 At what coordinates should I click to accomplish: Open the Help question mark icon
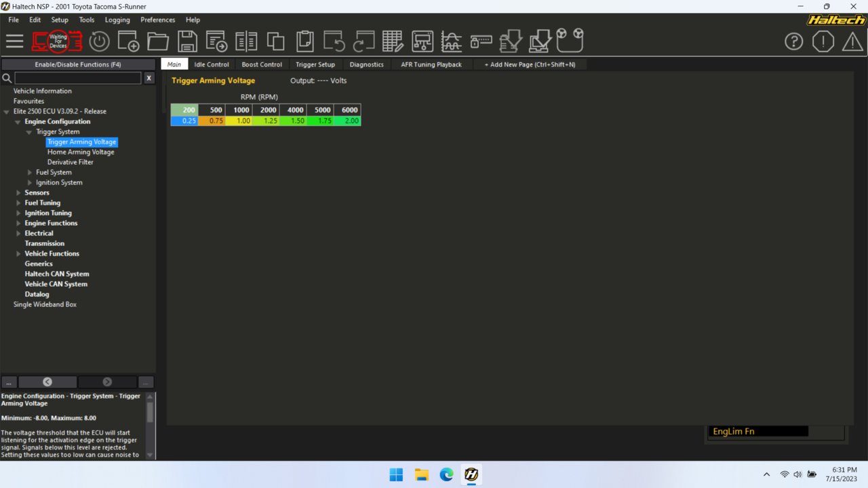click(793, 41)
